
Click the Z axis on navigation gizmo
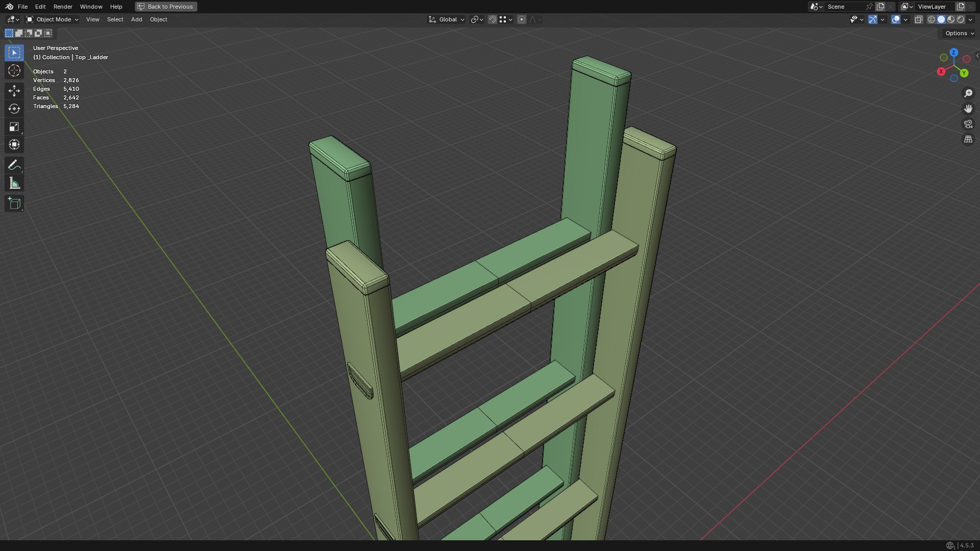pyautogui.click(x=953, y=53)
